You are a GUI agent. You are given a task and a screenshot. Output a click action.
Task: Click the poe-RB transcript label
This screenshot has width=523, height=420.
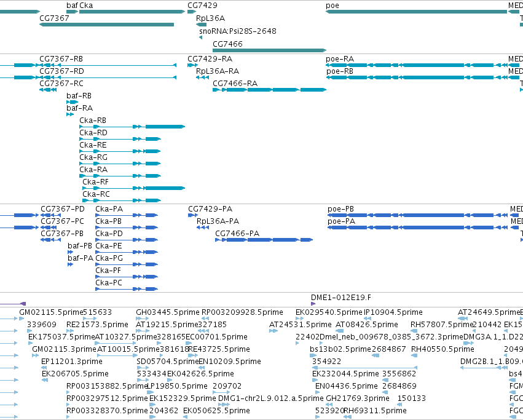339,71
